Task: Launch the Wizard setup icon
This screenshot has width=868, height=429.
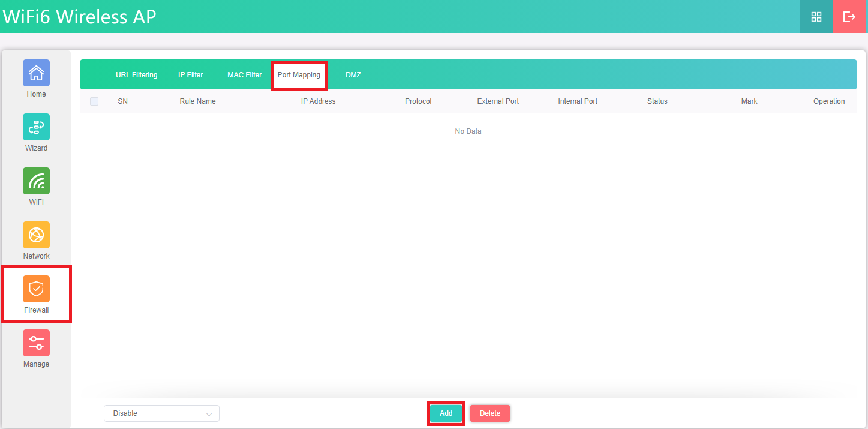Action: coord(36,127)
